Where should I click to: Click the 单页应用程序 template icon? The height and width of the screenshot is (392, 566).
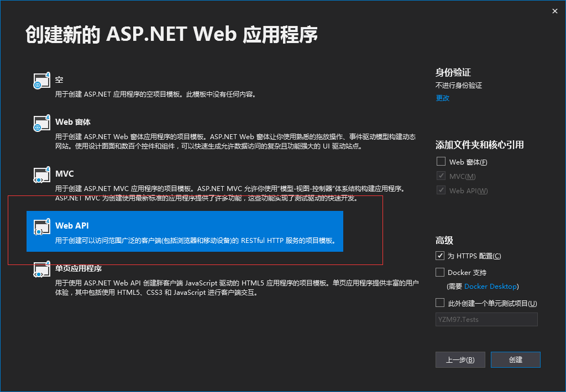(42, 269)
